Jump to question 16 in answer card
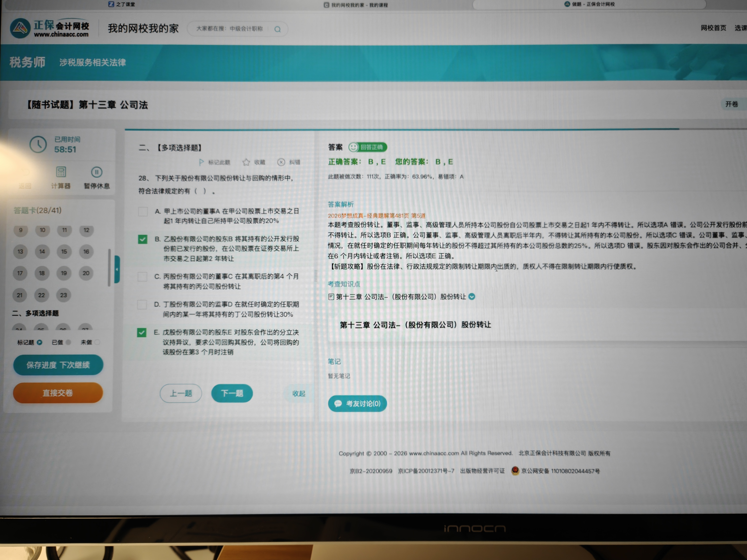 86,252
